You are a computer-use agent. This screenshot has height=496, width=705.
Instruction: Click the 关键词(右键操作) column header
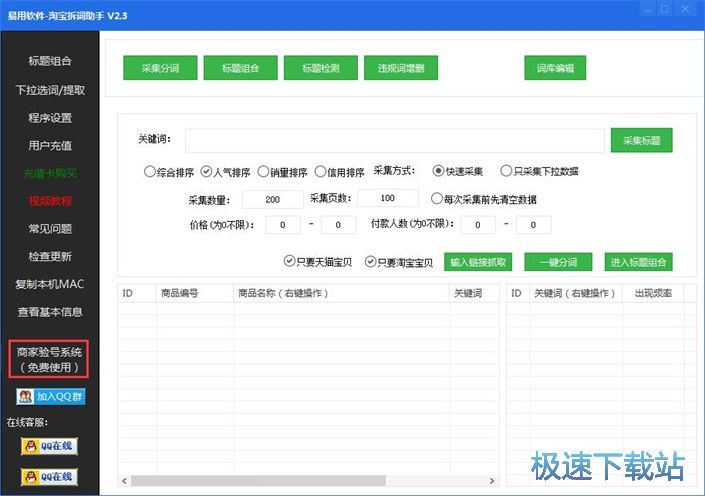[576, 293]
